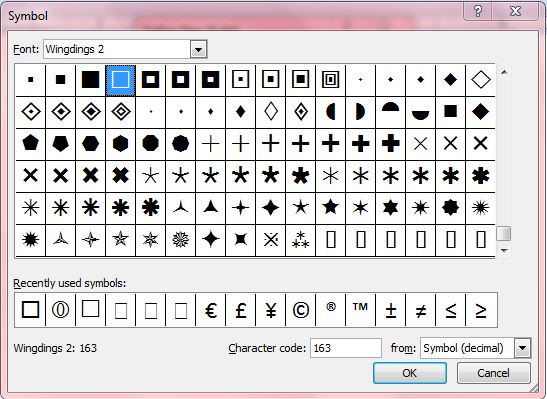Select the black dodecagon symbol
The width and height of the screenshot is (547, 399).
180,144
